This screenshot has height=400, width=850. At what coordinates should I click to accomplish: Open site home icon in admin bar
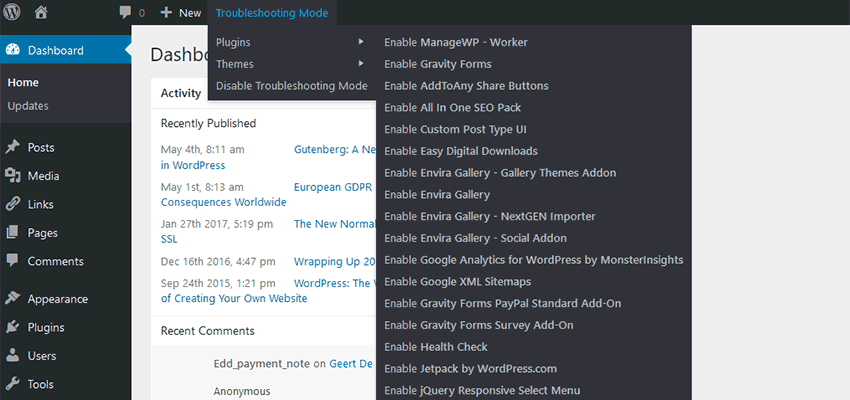(41, 13)
